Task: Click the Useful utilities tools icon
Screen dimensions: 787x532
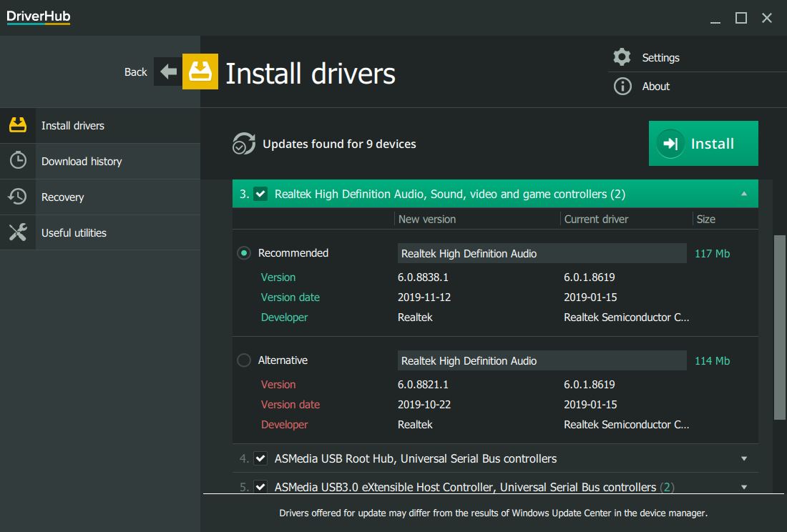Action: click(18, 232)
